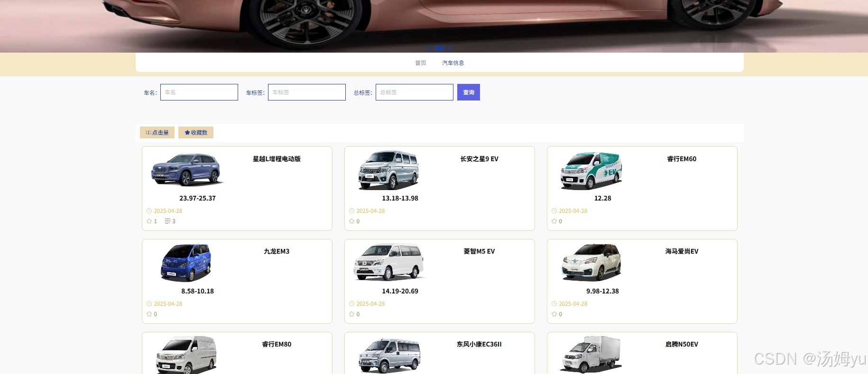Open the 睿行EM60 title link
This screenshot has height=374, width=868.
[x=682, y=159]
